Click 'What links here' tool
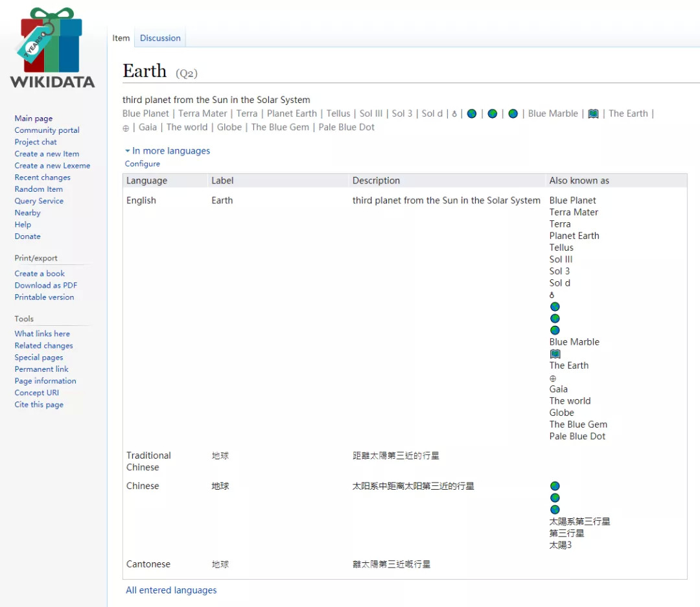Screen dimensions: 700x607 tap(42, 334)
